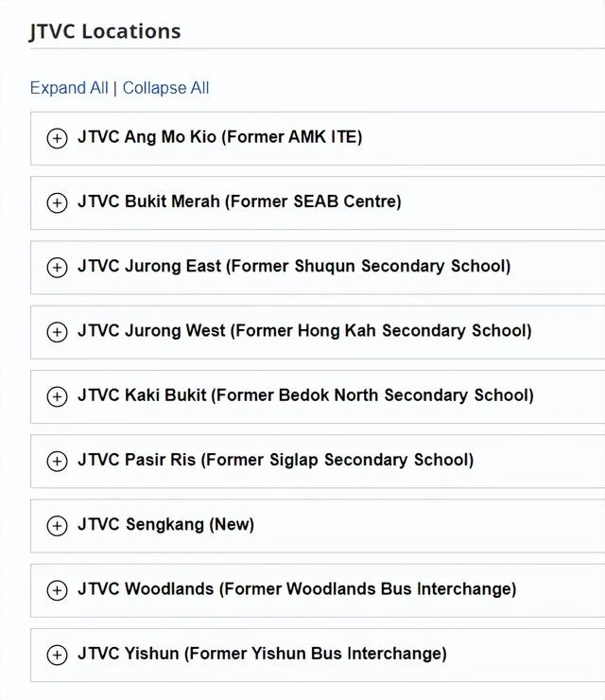
Task: Open the Former Bedok North Secondary School panel
Action: pos(318,397)
